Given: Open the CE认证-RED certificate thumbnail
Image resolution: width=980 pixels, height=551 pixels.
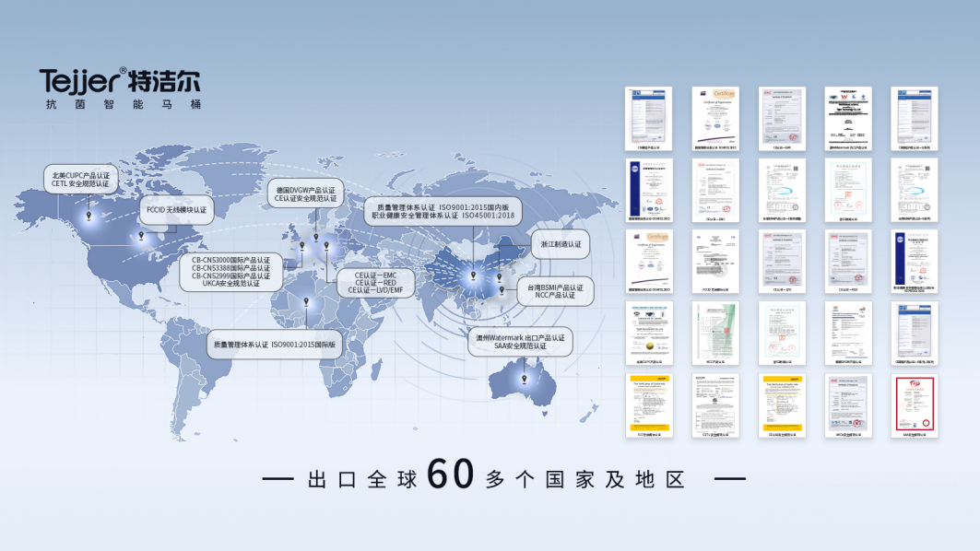Looking at the screenshot, I should coord(848,262).
